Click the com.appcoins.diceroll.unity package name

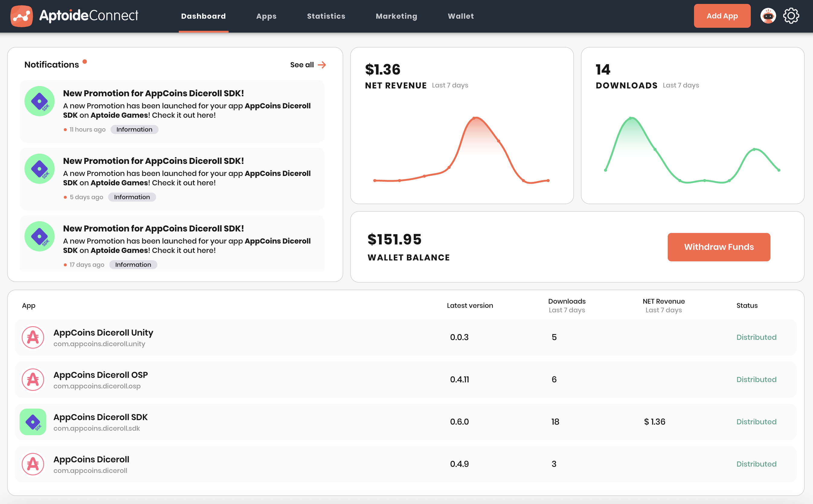99,344
